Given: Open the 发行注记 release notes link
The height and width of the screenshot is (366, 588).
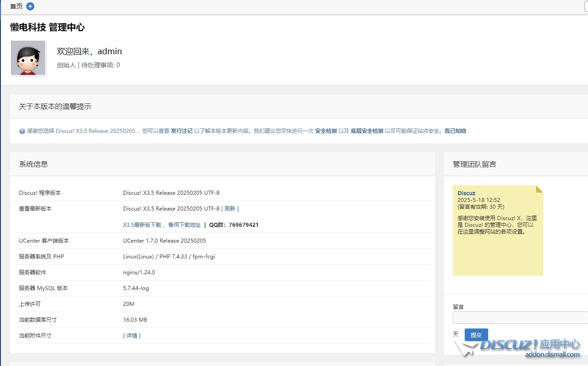Looking at the screenshot, I should click(182, 131).
